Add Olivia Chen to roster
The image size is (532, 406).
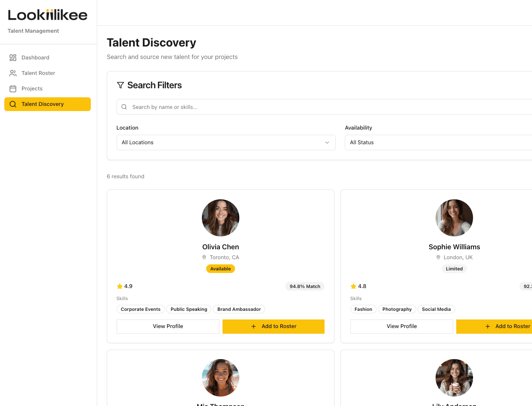click(x=273, y=326)
